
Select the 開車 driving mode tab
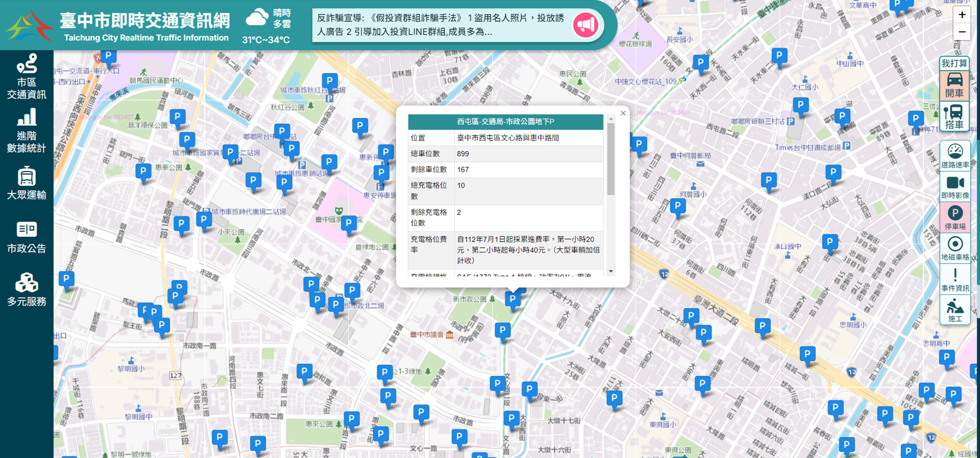(954, 86)
